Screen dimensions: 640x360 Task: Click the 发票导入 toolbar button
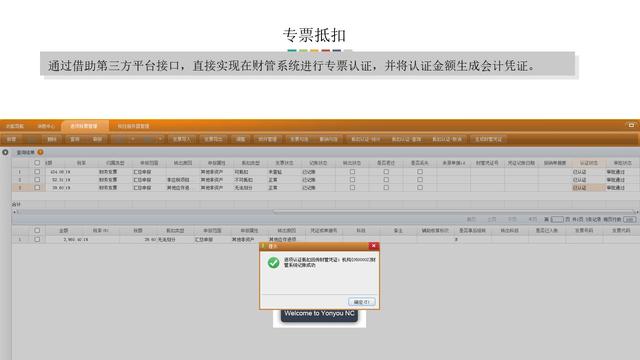[x=182, y=139]
